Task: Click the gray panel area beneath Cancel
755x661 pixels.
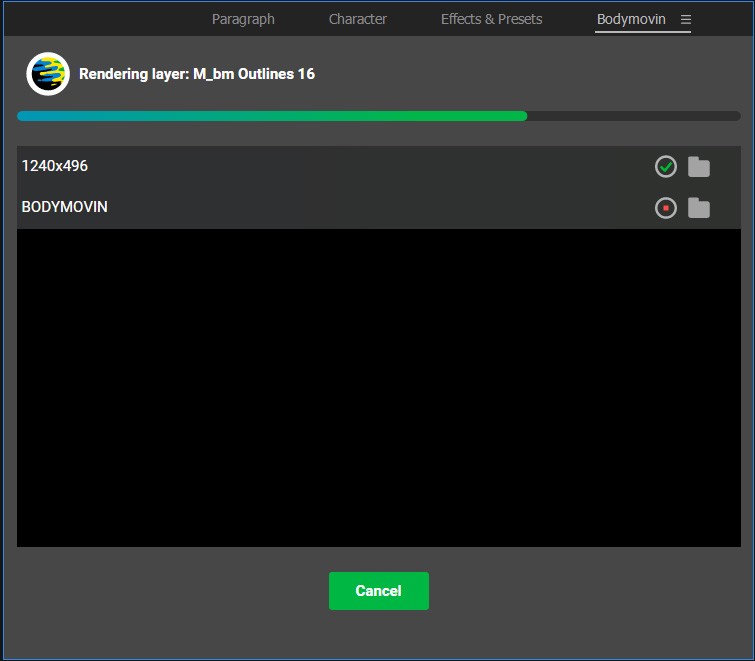Action: coord(378,635)
